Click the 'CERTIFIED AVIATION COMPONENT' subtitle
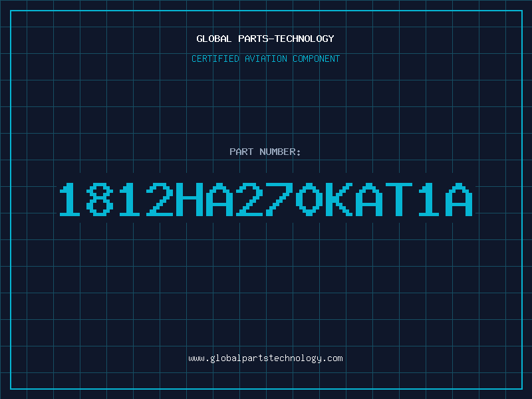 [x=265, y=59]
